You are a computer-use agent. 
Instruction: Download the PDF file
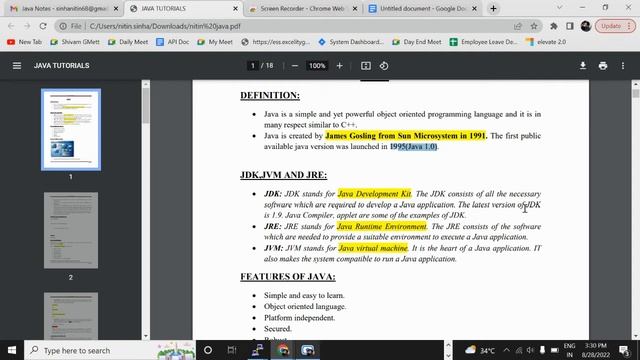[x=583, y=66]
